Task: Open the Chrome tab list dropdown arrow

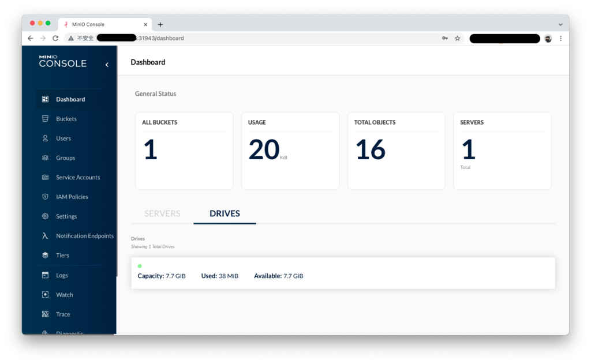Action: [x=560, y=24]
